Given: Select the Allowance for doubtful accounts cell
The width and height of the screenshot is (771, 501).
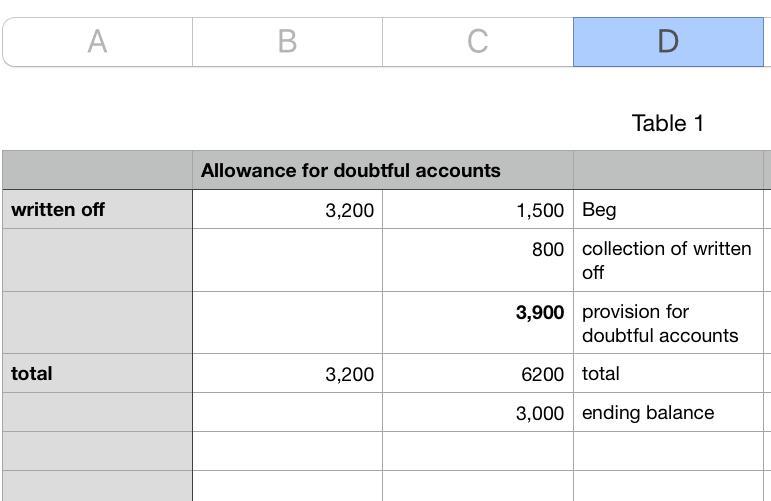Looking at the screenshot, I should (x=351, y=170).
